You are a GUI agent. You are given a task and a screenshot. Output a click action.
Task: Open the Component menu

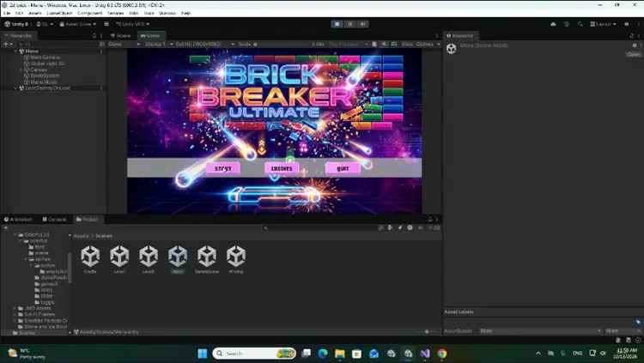89,13
